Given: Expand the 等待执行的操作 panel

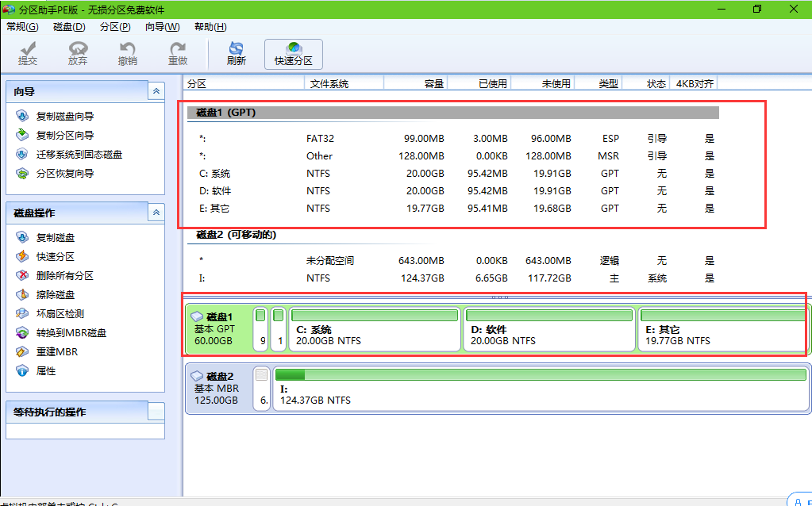Looking at the screenshot, I should click(156, 412).
